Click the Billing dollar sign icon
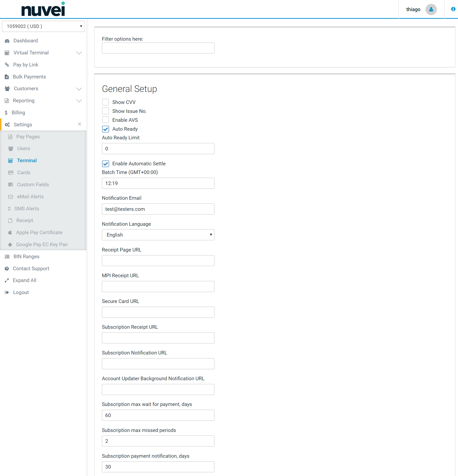Screen dimensions: 458x476 click(6, 113)
